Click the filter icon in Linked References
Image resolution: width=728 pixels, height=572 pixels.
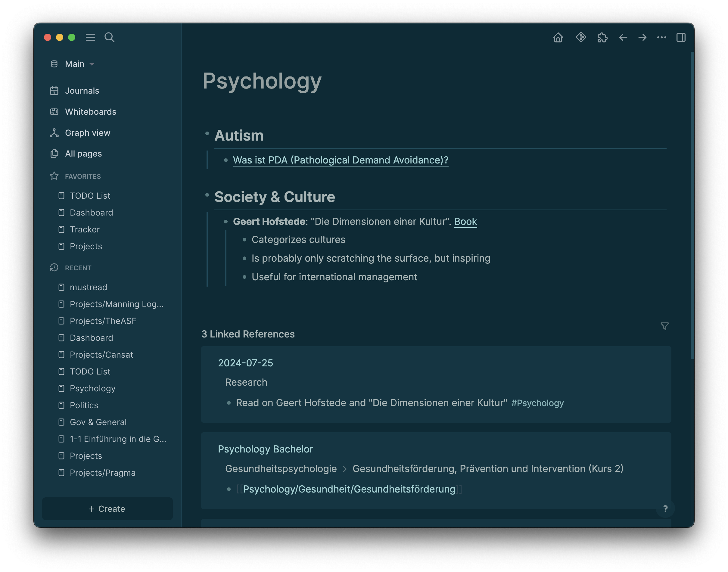point(665,326)
